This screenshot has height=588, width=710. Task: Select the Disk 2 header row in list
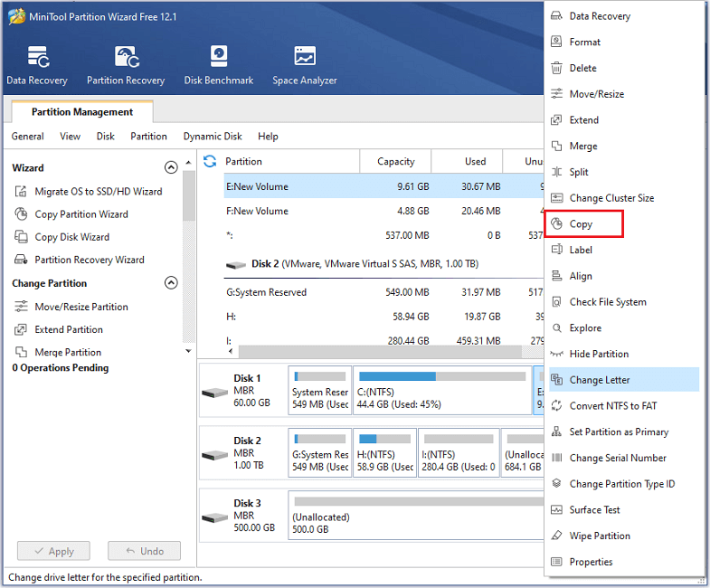point(384,264)
